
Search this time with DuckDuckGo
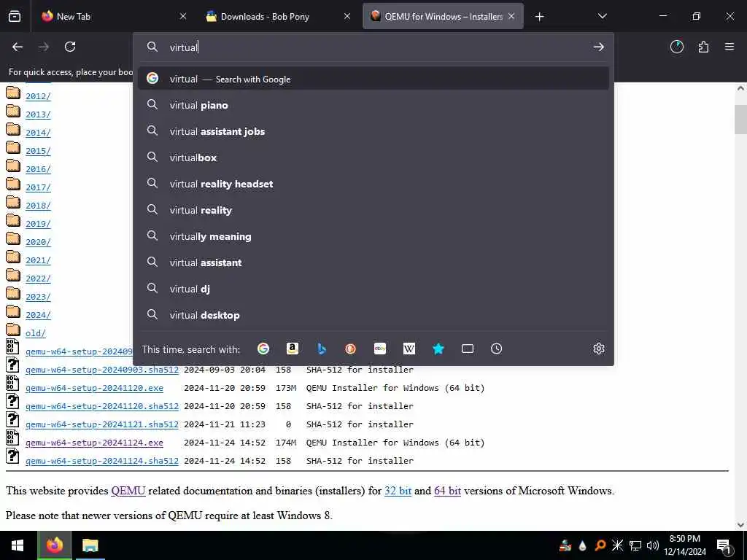(351, 349)
